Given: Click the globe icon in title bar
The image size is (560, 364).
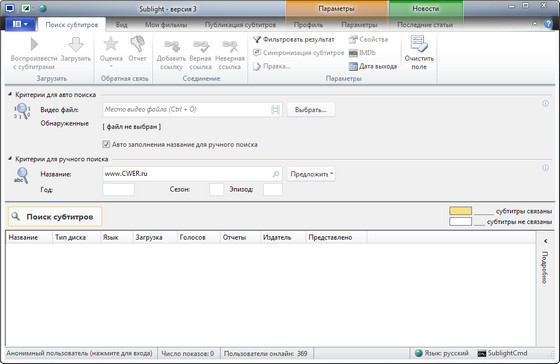Looking at the screenshot, I should pos(43,8).
